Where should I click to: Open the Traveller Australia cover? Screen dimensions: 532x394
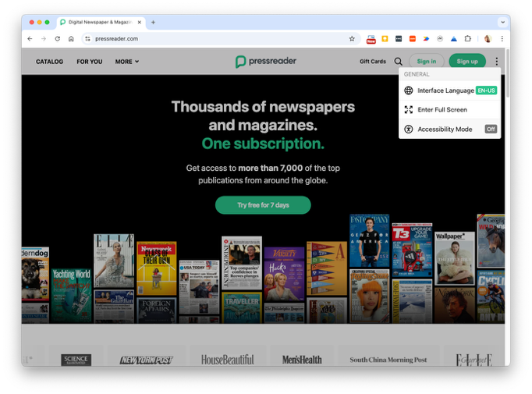coord(242,308)
